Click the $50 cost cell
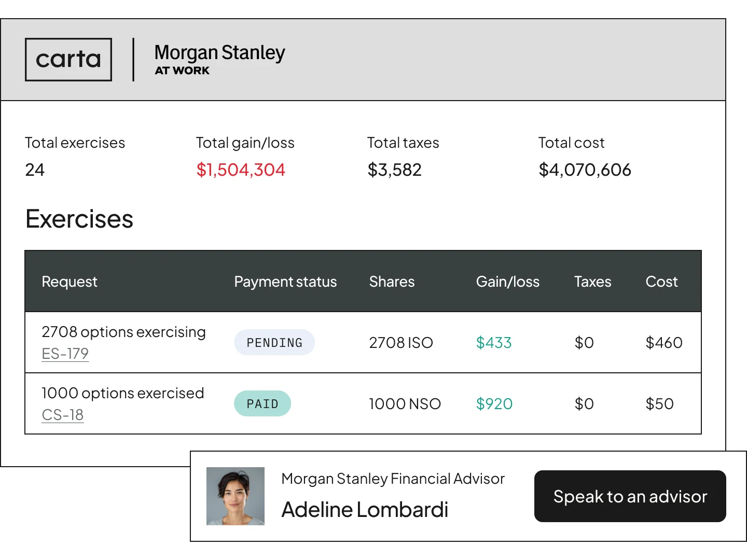 (660, 404)
